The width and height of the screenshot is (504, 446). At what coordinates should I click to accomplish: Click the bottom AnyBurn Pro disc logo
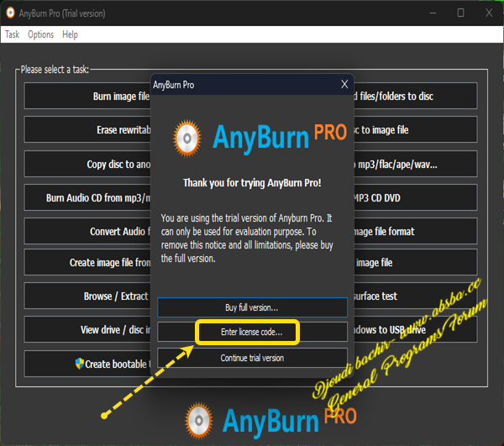click(199, 421)
